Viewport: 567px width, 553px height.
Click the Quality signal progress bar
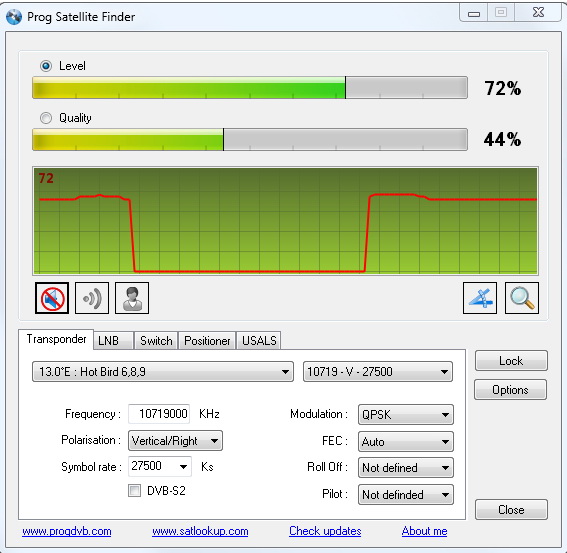click(x=250, y=139)
